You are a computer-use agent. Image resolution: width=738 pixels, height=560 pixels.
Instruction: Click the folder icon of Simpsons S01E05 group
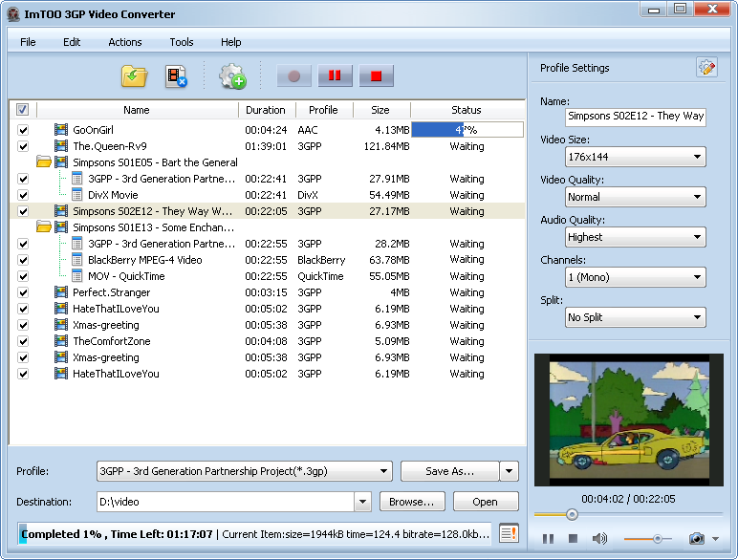pyautogui.click(x=44, y=162)
